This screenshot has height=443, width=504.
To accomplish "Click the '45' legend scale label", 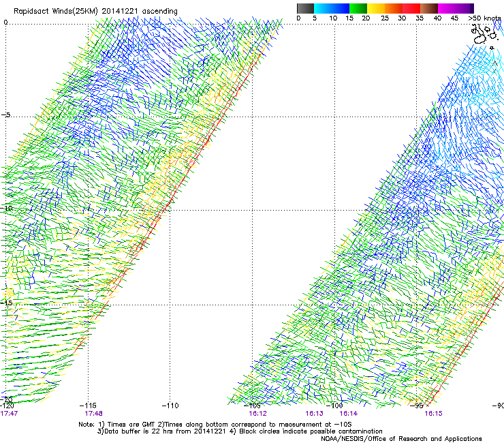I will click(x=454, y=18).
